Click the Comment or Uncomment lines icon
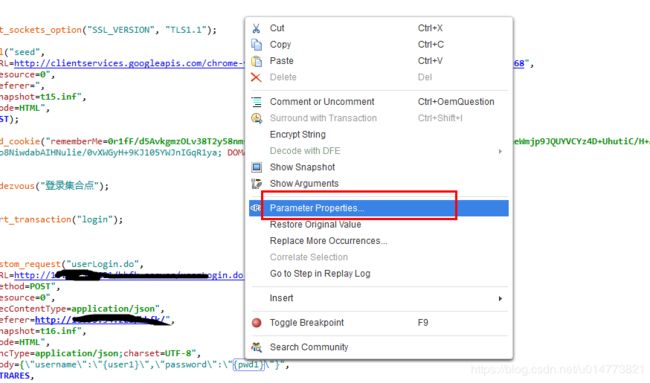The image size is (650, 383). point(257,102)
